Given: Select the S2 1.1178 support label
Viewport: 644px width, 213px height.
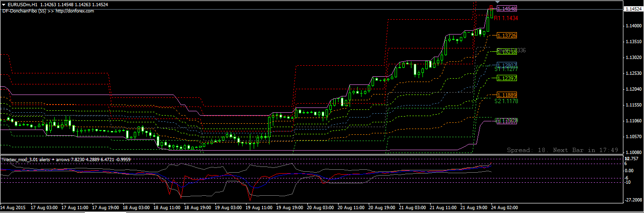Looking at the screenshot, I should [x=506, y=101].
